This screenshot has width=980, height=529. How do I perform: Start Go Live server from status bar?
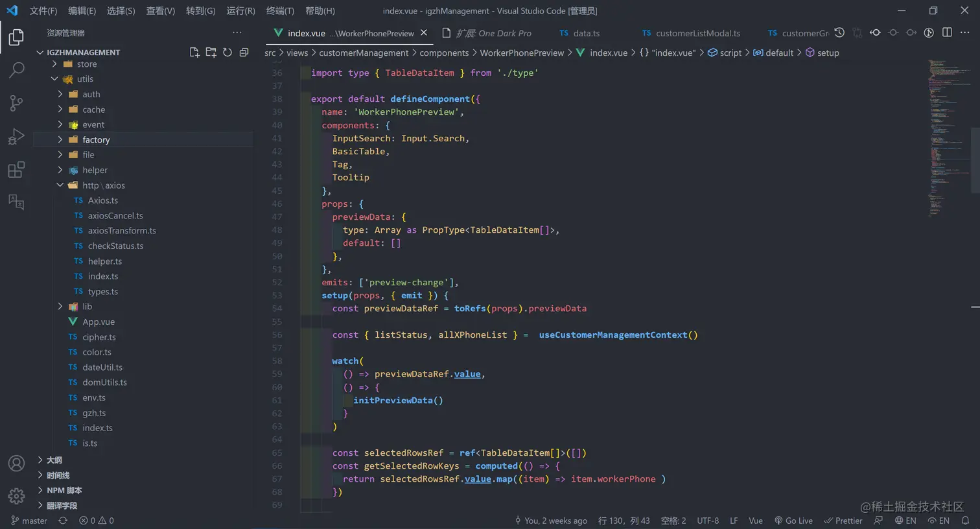pos(793,521)
